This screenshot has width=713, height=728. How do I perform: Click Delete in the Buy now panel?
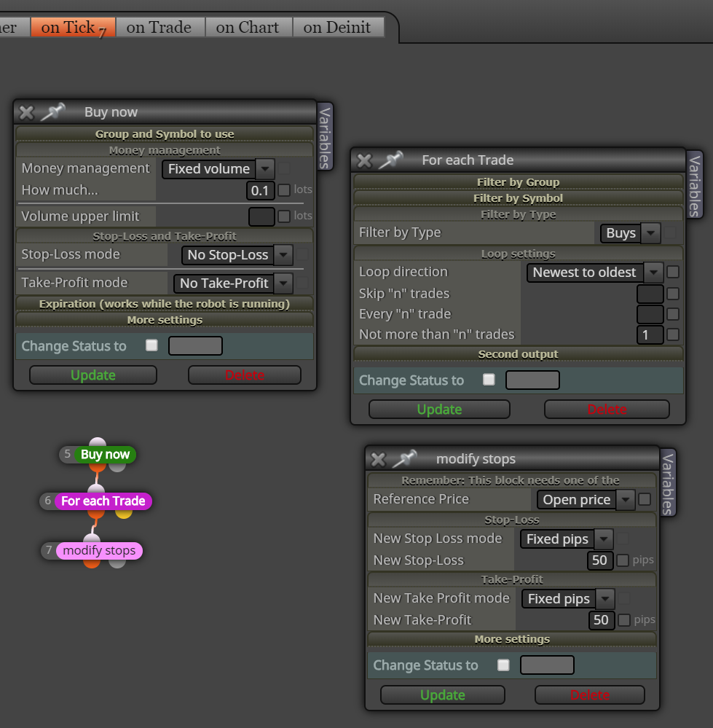[x=245, y=375]
